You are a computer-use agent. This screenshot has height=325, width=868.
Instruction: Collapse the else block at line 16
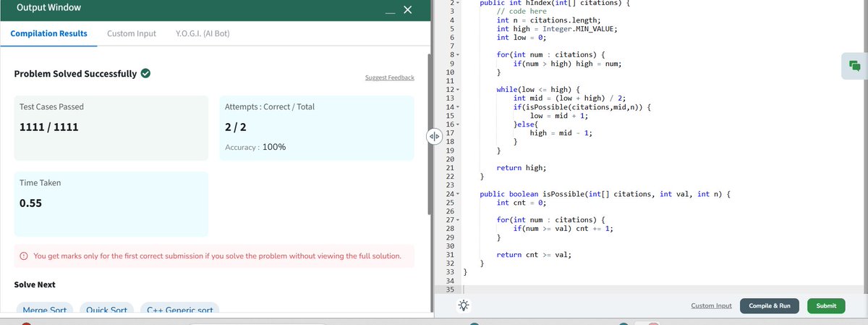tap(459, 124)
